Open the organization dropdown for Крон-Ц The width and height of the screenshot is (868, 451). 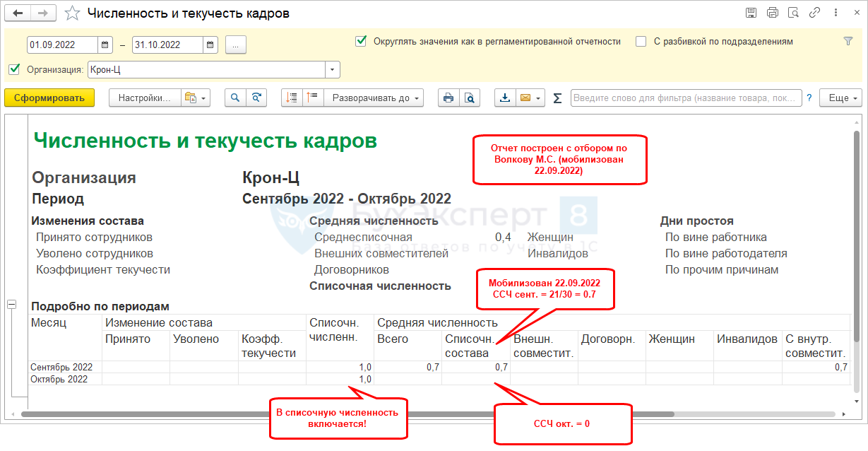[x=332, y=69]
